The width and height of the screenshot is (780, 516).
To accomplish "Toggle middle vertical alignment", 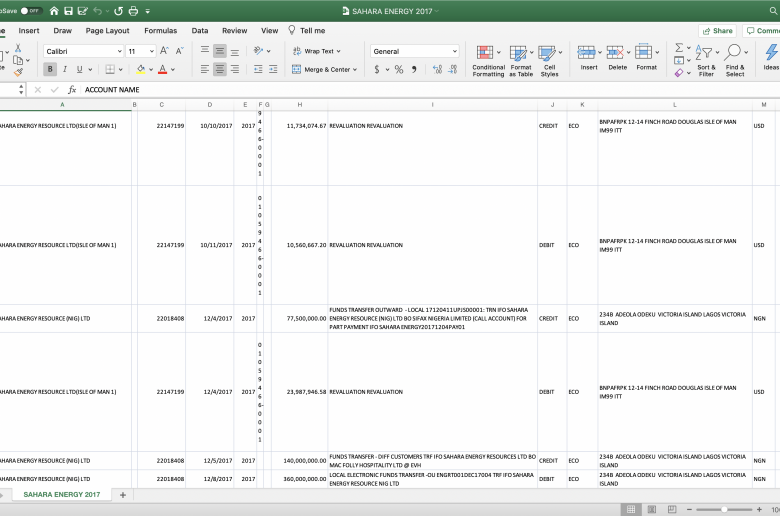I will (x=219, y=51).
